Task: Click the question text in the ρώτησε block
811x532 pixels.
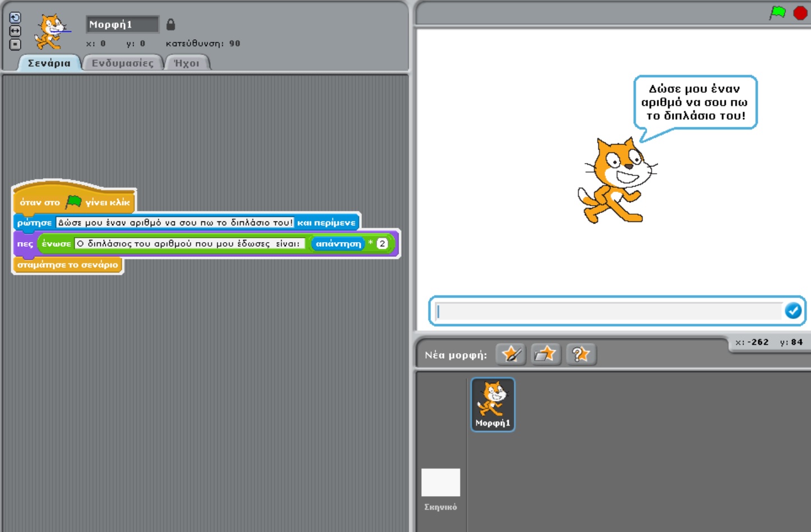Action: click(175, 223)
